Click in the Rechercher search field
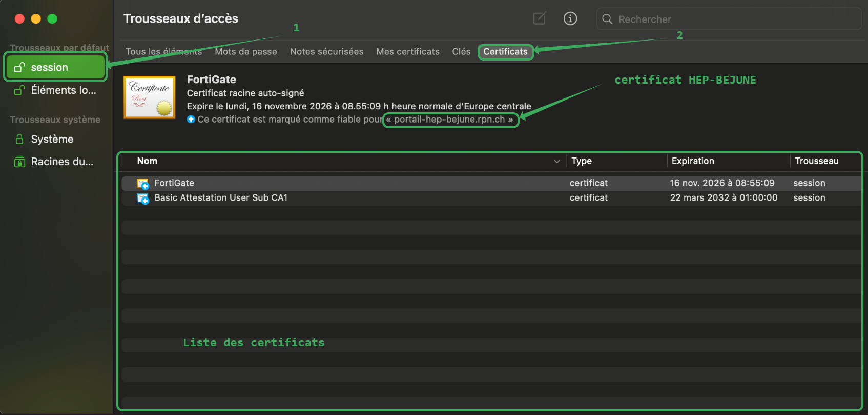868x415 pixels. (x=729, y=19)
